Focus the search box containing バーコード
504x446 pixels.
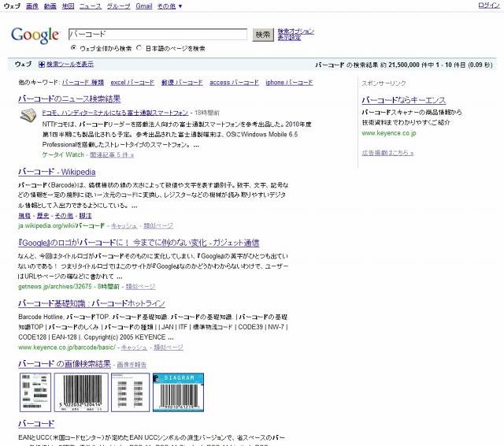157,35
